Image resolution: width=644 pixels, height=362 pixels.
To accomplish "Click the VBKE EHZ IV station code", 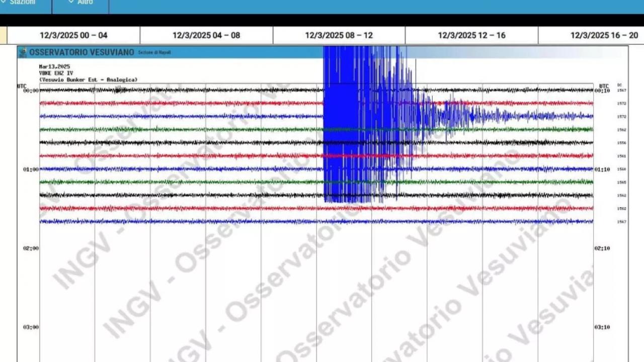I will pyautogui.click(x=56, y=73).
